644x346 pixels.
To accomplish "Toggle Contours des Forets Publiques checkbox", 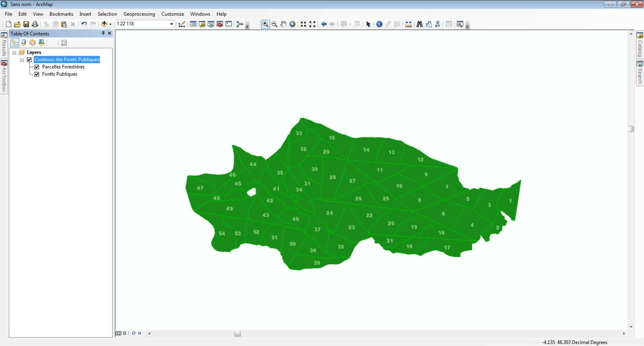I will pyautogui.click(x=29, y=60).
